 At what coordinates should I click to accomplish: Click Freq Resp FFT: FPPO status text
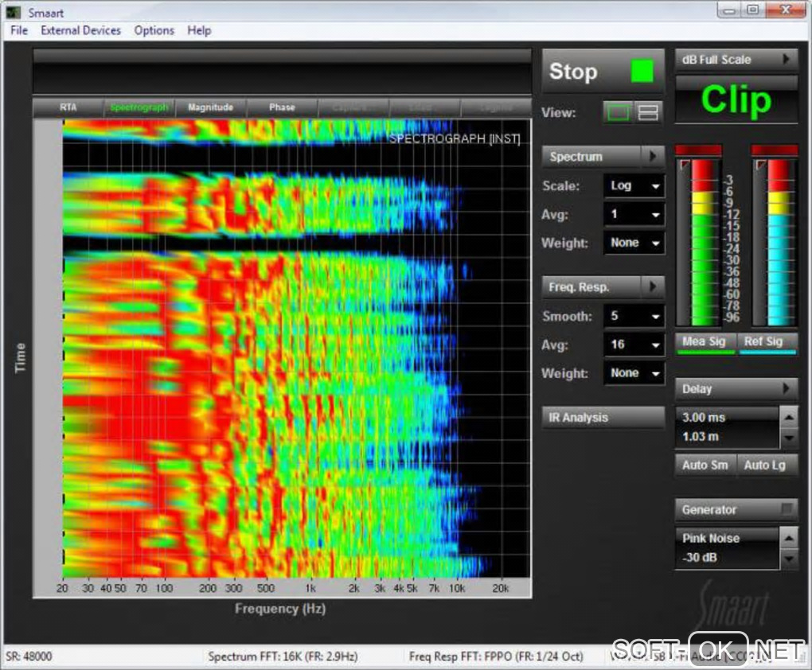496,656
